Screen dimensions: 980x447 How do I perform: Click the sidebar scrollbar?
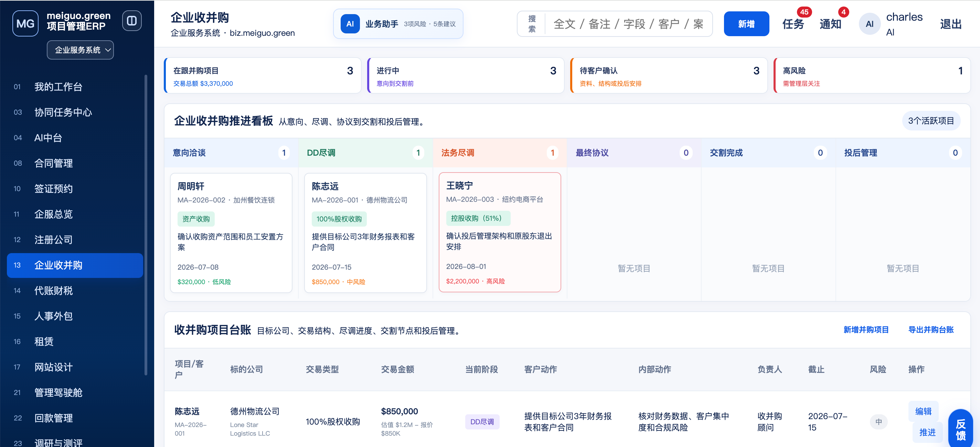(x=146, y=225)
